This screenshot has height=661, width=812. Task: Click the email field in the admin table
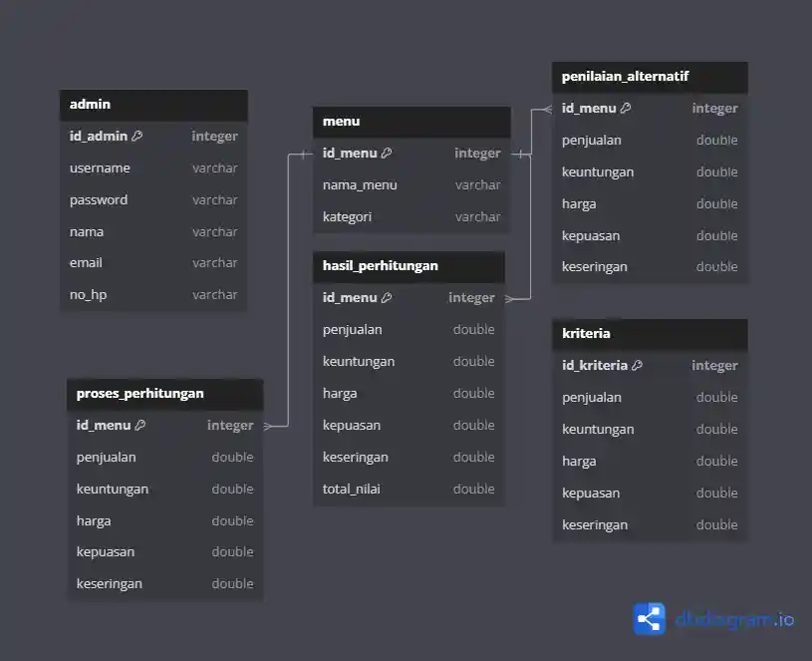(153, 263)
